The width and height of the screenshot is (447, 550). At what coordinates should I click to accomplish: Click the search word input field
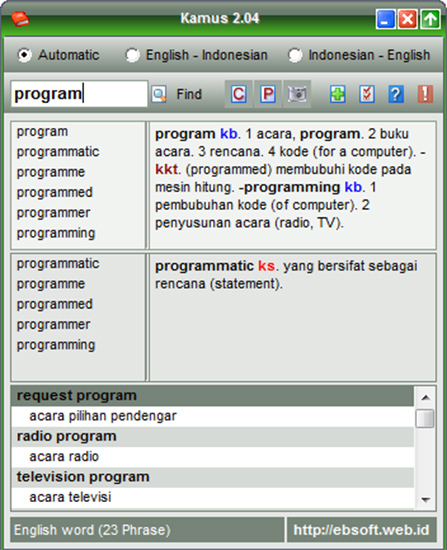79,94
